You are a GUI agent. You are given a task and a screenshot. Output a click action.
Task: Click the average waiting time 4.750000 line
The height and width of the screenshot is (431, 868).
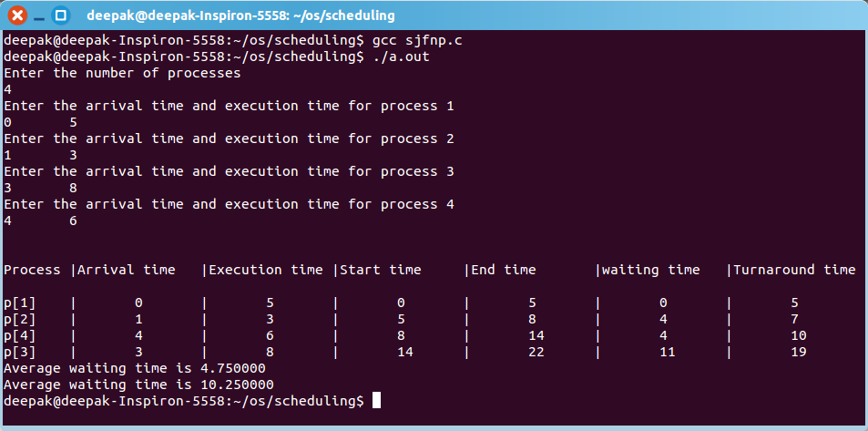pyautogui.click(x=135, y=368)
